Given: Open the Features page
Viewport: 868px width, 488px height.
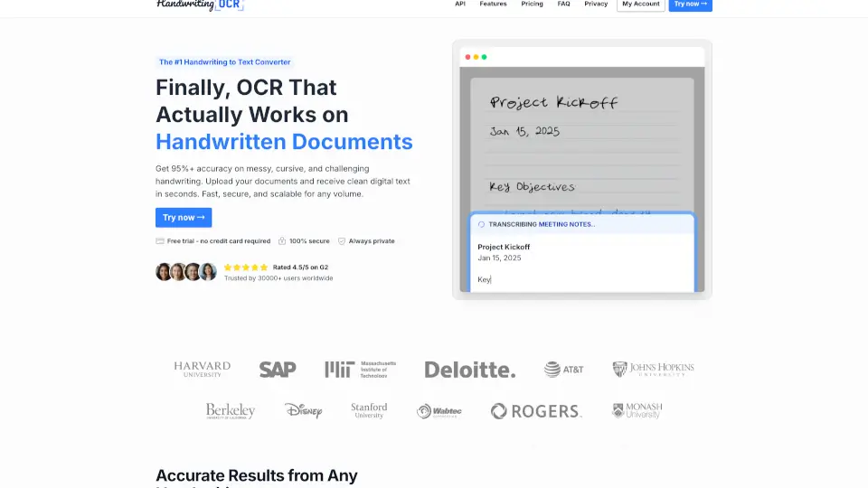Looking at the screenshot, I should [x=493, y=5].
